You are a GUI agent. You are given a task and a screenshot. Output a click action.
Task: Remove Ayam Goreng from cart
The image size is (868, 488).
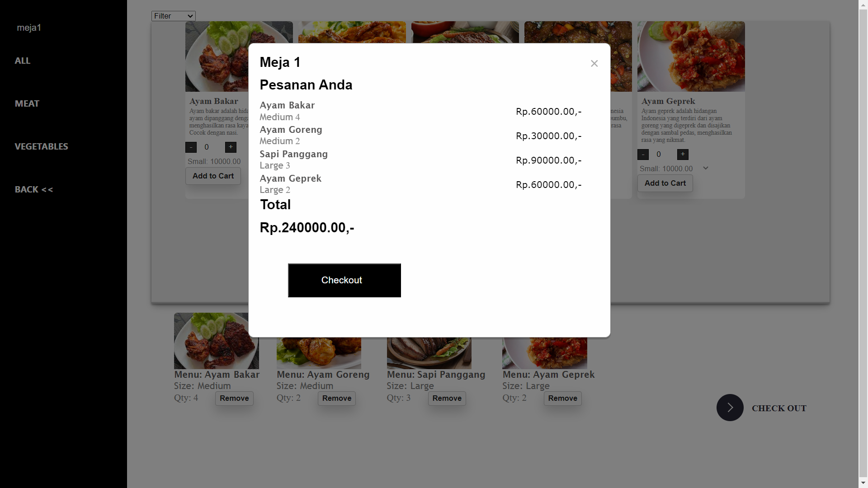point(337,399)
